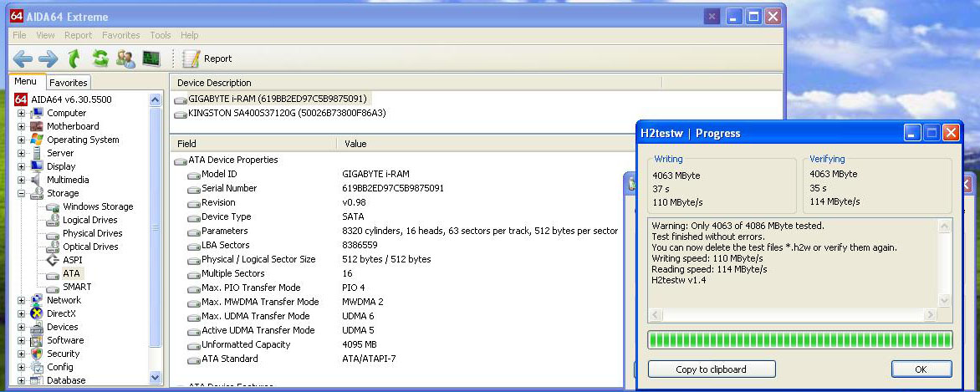Open the File menu
The image size is (980, 392).
point(19,35)
